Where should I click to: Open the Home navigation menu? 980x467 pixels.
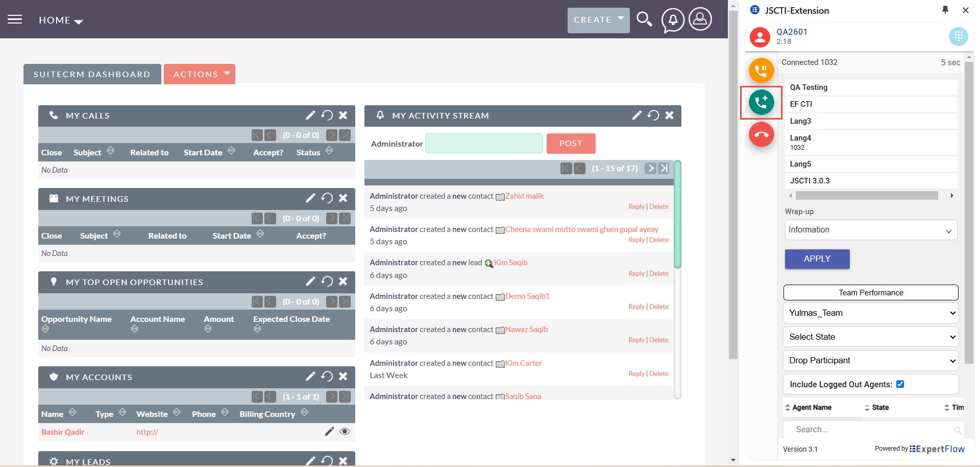(60, 20)
